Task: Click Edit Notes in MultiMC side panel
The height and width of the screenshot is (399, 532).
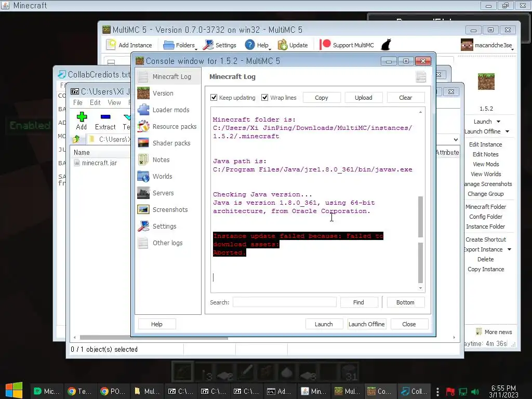Action: point(486,154)
